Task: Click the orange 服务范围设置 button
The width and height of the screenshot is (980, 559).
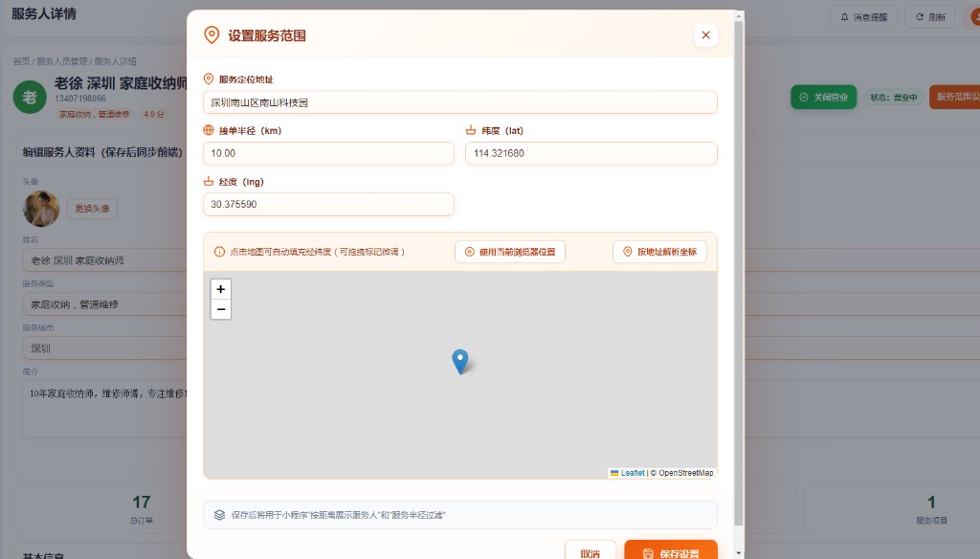Action: [x=955, y=98]
